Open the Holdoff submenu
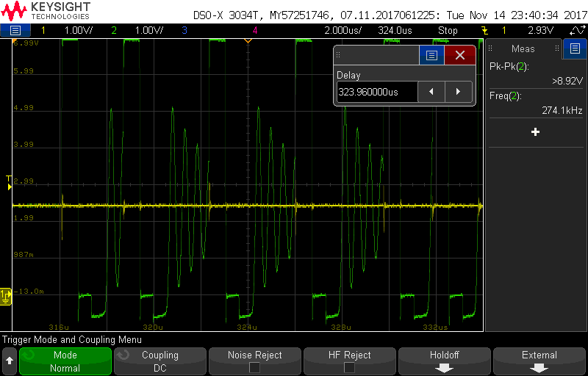Viewport: 588px width, 376px height. click(445, 361)
